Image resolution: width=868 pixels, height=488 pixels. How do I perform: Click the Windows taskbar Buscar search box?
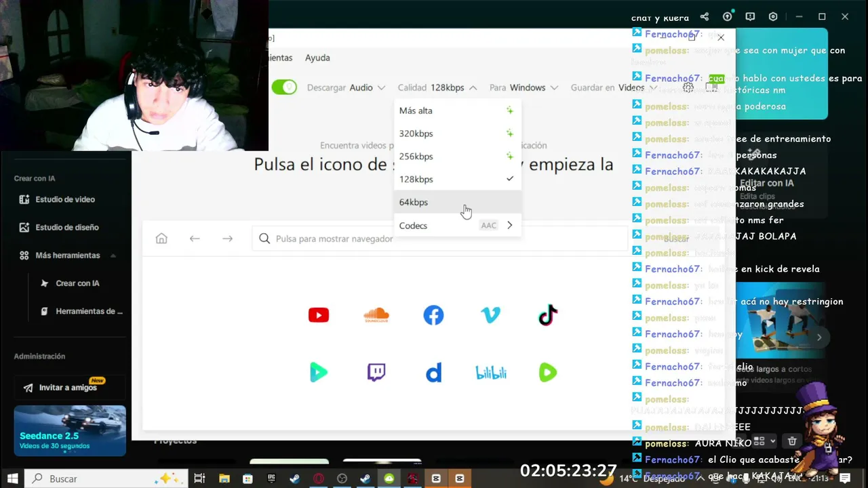point(105,479)
